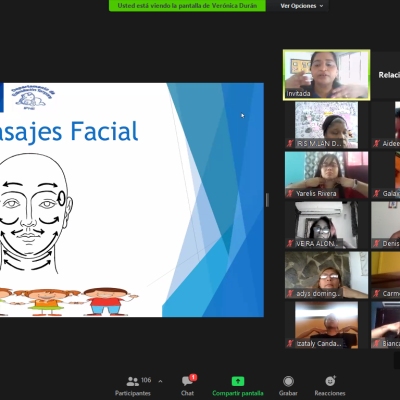
Task: Click muted mic icon beside Carm tile
Action: [x=376, y=293]
